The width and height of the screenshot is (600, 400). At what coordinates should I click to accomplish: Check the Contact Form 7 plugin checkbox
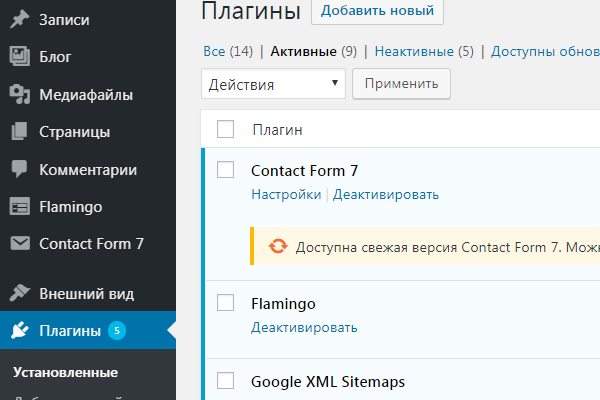tap(225, 170)
